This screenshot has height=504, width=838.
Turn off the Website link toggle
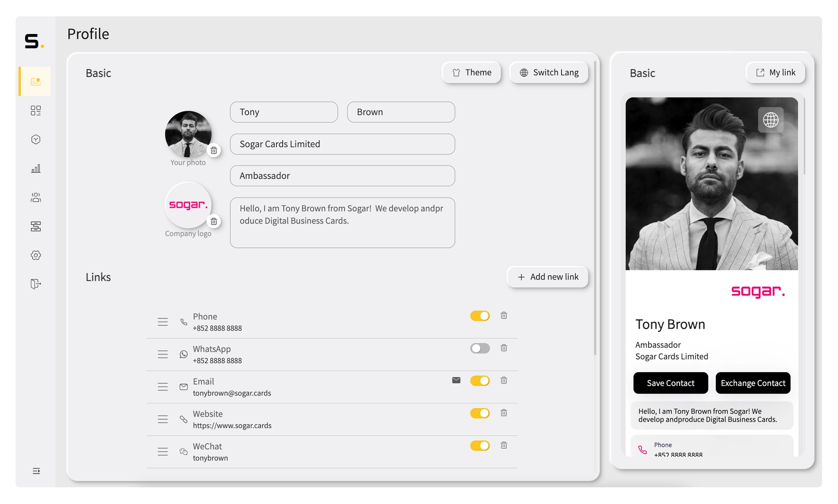pos(480,413)
